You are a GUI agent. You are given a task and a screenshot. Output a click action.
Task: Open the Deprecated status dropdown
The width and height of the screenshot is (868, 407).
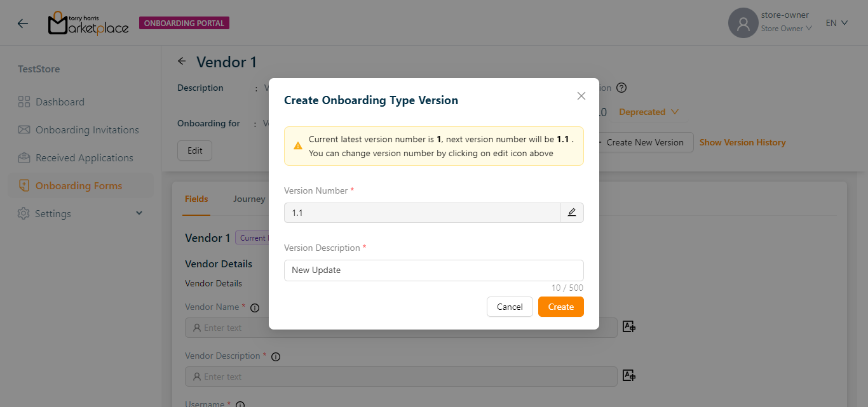tap(648, 112)
